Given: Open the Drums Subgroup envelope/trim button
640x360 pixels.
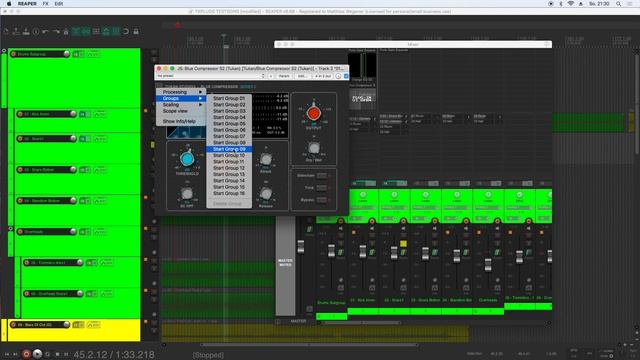Looking at the screenshot, I should tap(93, 54).
